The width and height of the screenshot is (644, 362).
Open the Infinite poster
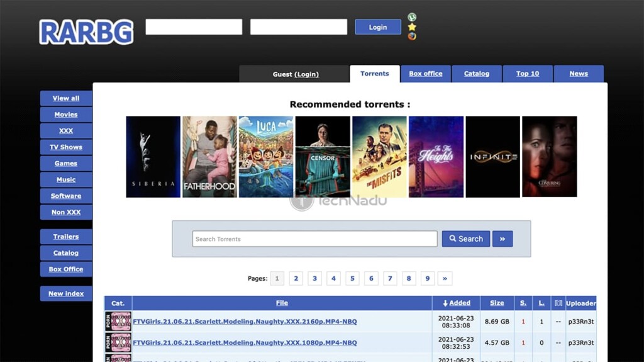pyautogui.click(x=493, y=157)
